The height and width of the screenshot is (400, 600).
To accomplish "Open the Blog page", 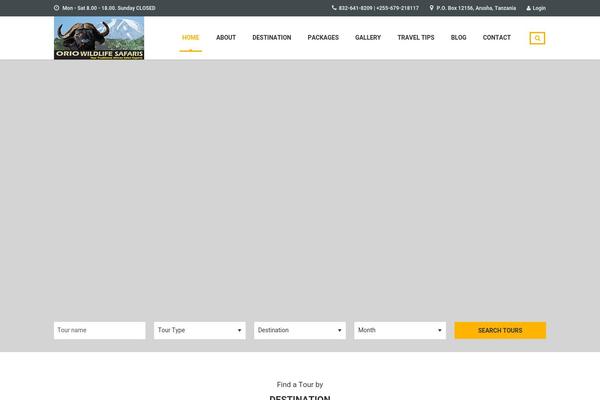I will [458, 38].
